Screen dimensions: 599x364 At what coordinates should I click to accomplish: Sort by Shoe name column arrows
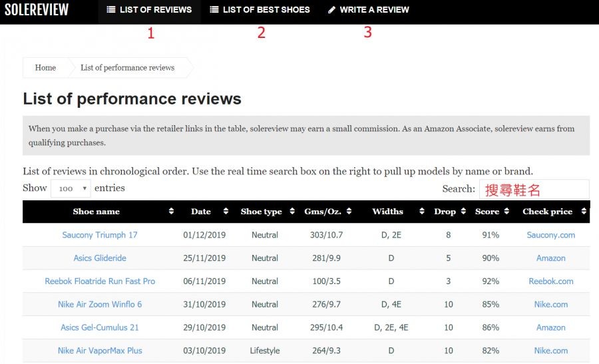[x=171, y=211]
